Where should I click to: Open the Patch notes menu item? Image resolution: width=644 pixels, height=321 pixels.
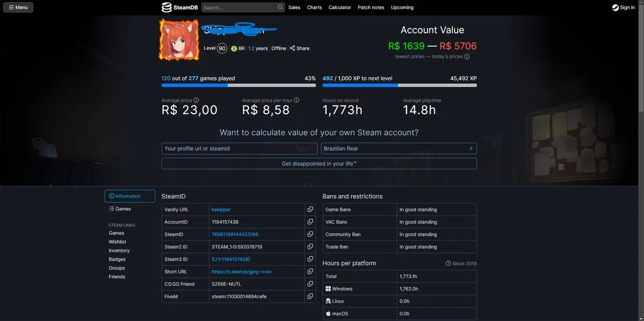point(371,7)
